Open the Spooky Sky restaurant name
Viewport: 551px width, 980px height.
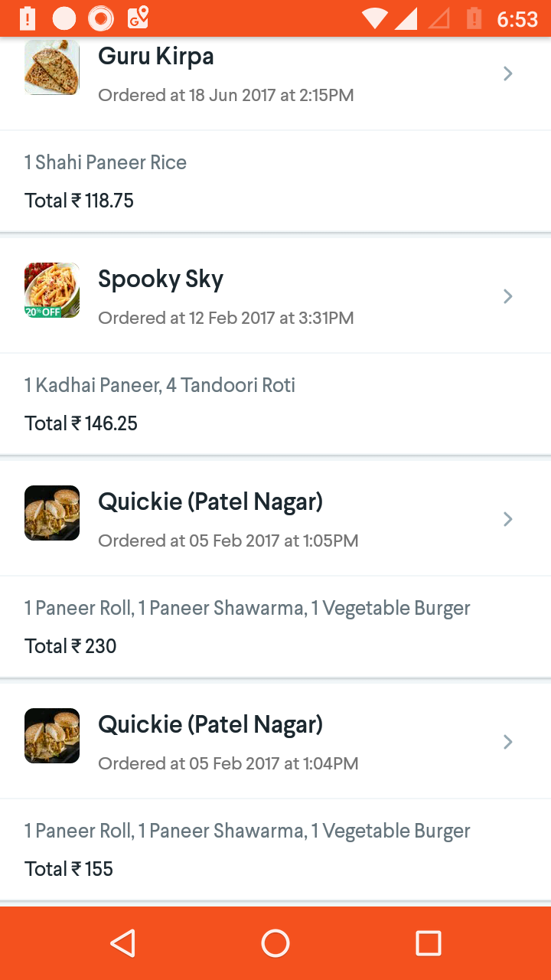(x=161, y=279)
